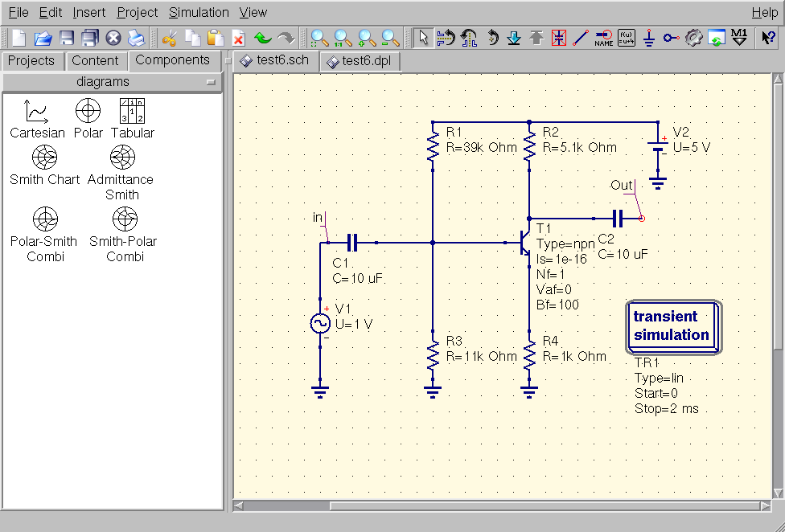This screenshot has height=532, width=785.
Task: Click the Save all documents icon
Action: pos(90,38)
